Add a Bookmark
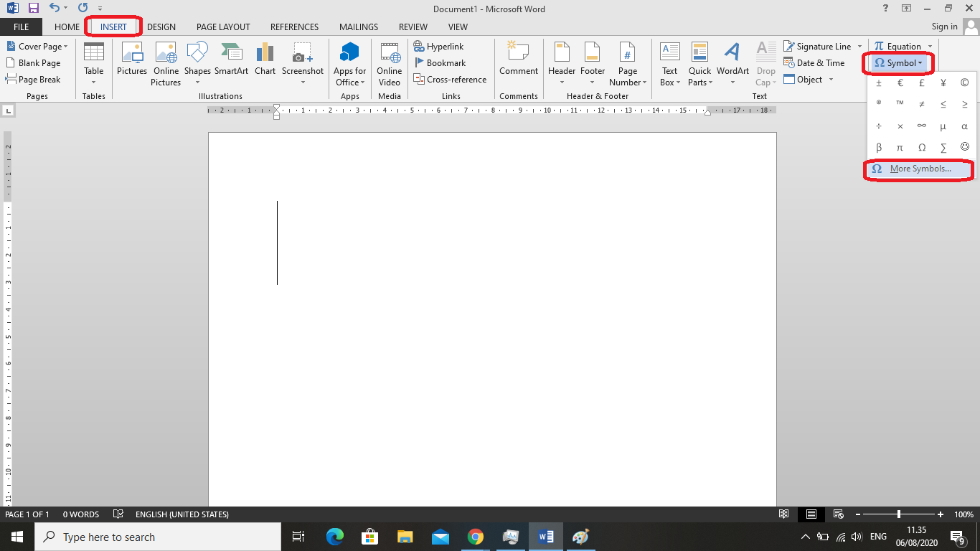The image size is (980, 551). coord(440,63)
